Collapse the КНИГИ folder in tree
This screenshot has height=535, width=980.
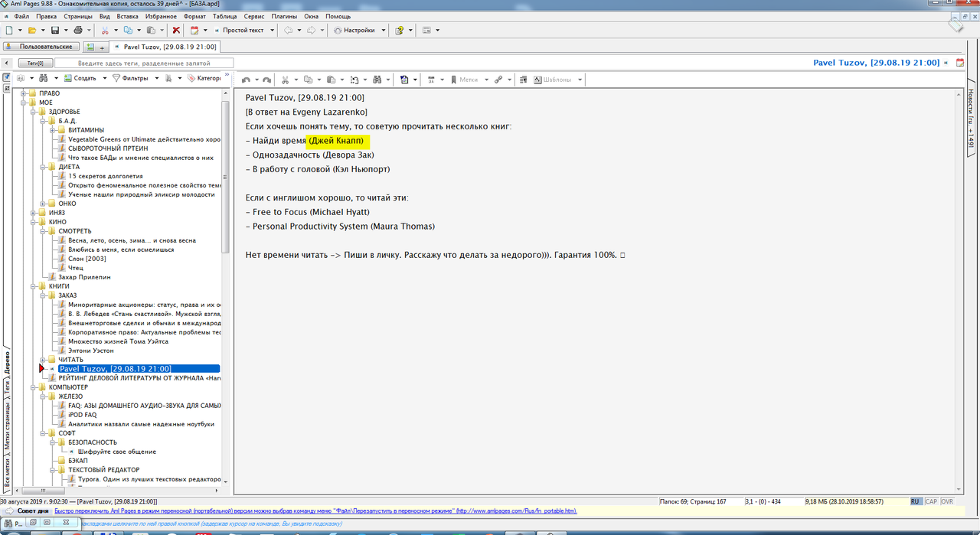[34, 286]
